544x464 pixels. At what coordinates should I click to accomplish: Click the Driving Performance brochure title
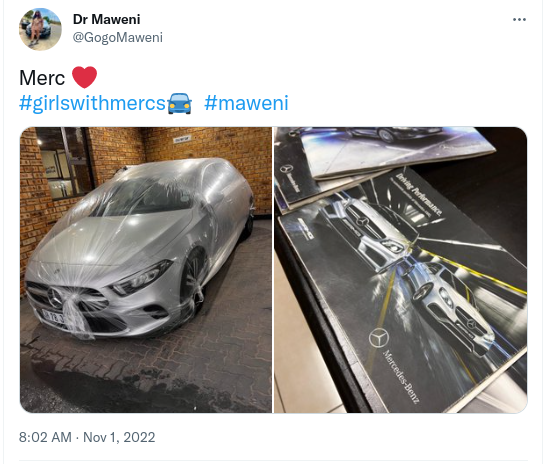coord(419,195)
